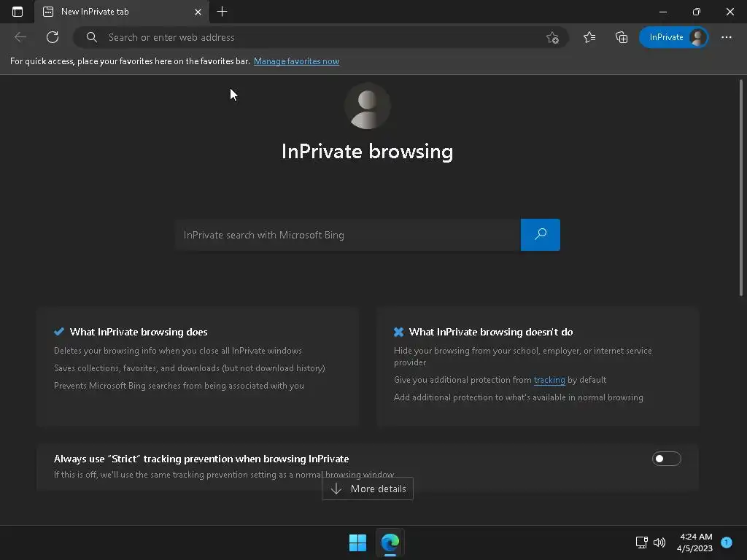Open the notification center badge
747x560 pixels.
click(727, 542)
